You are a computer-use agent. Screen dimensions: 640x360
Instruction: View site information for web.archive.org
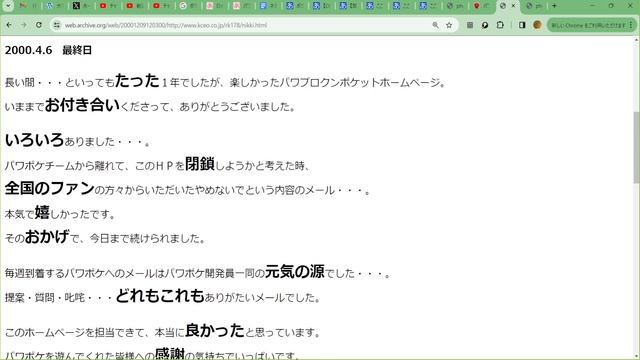pos(57,25)
